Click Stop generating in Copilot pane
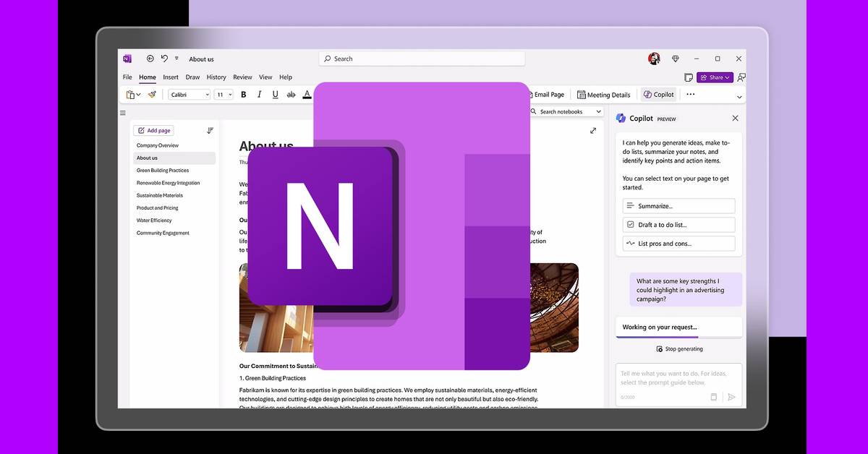868x454 pixels. (678, 349)
